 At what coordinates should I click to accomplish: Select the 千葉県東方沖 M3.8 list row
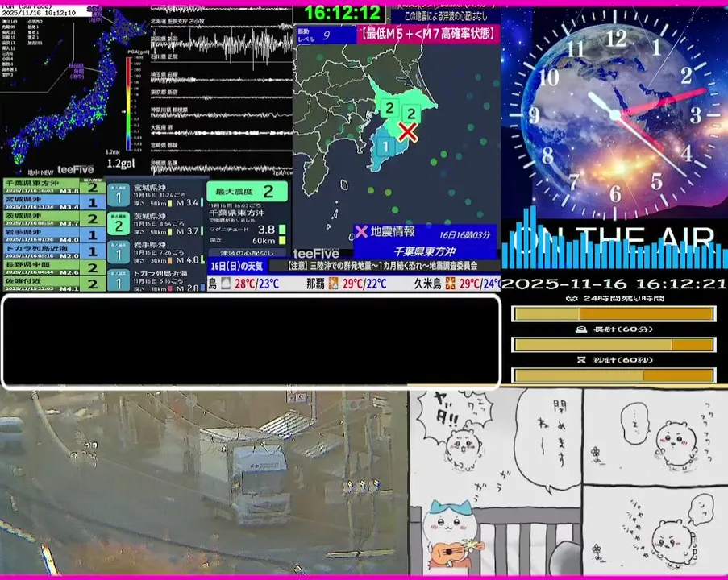[54, 187]
